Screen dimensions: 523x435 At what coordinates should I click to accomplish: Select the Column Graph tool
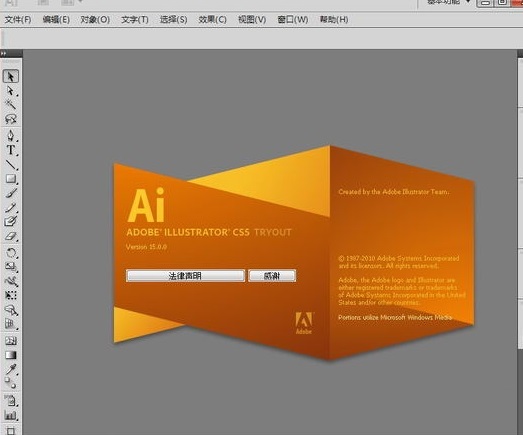[11, 415]
